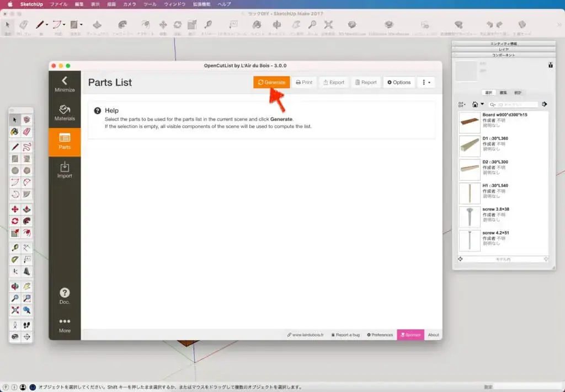565x392 pixels.
Task: Select the screw 3.8×38 component
Action: tap(503, 216)
